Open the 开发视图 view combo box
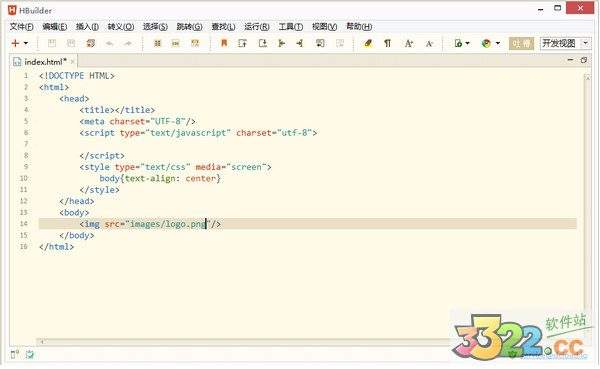 coord(566,43)
